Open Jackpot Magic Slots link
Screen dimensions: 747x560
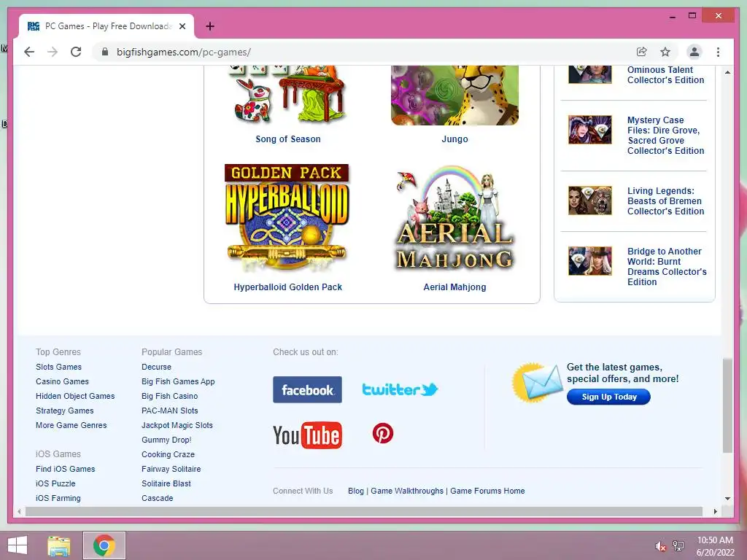tap(177, 425)
